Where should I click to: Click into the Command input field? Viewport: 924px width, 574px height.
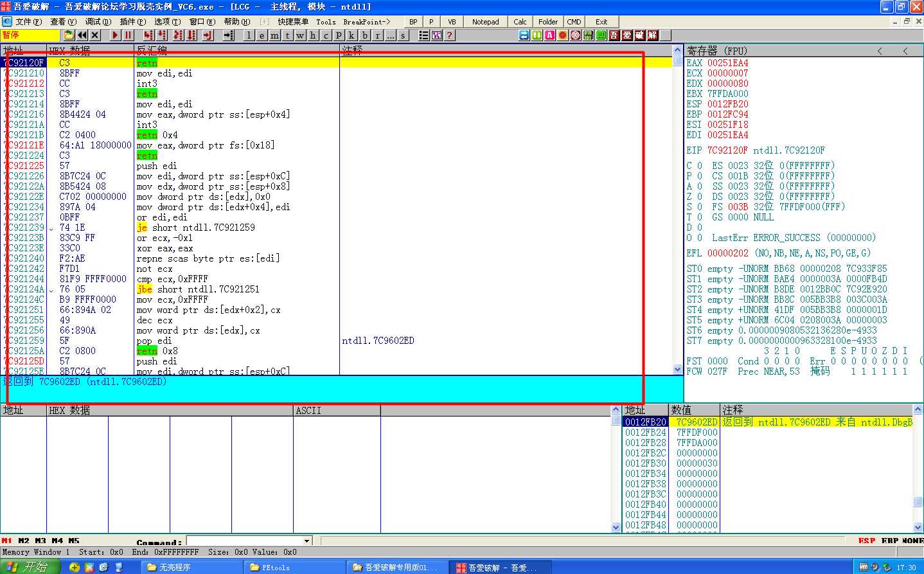point(244,541)
